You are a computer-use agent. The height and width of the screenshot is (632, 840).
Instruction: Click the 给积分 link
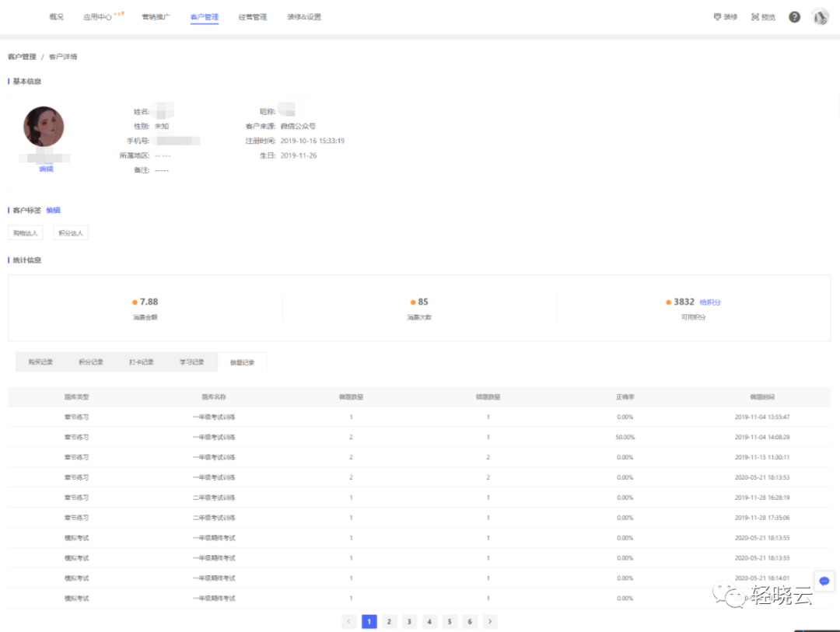(x=710, y=302)
